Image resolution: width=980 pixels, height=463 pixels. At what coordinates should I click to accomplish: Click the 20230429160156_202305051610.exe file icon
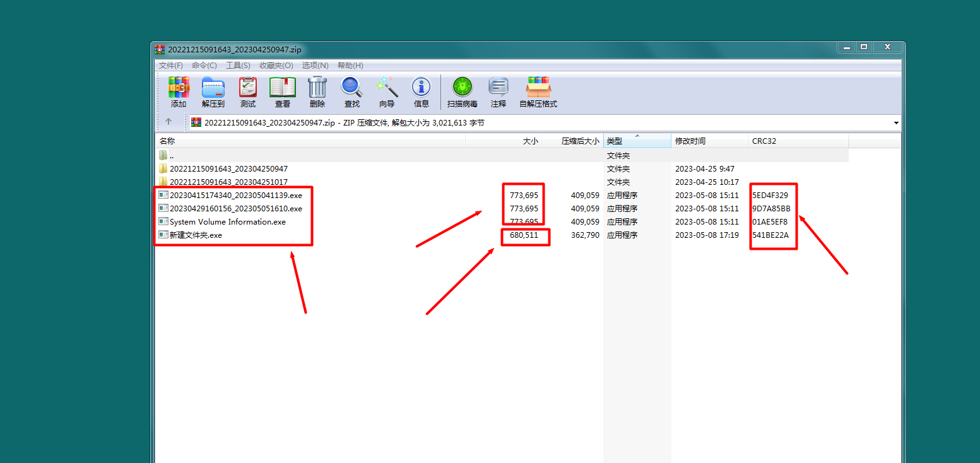click(x=163, y=208)
